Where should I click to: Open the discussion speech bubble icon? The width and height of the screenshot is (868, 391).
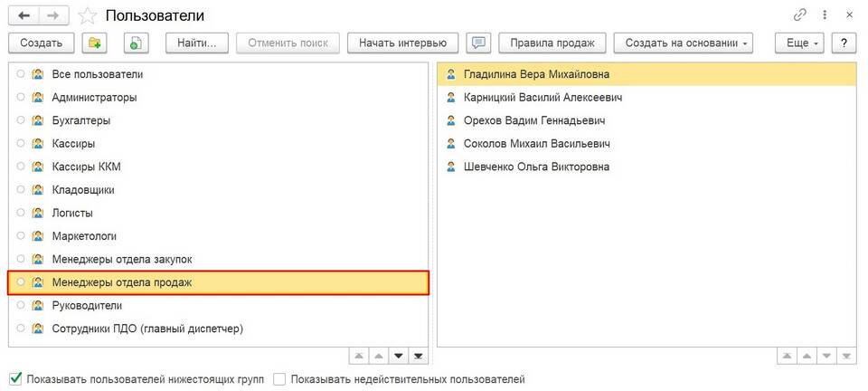pos(479,43)
